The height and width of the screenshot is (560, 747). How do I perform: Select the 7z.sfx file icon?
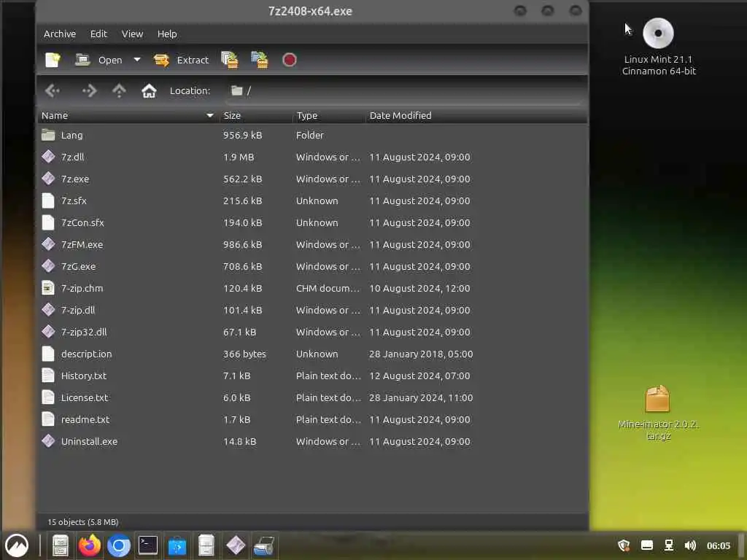point(48,201)
